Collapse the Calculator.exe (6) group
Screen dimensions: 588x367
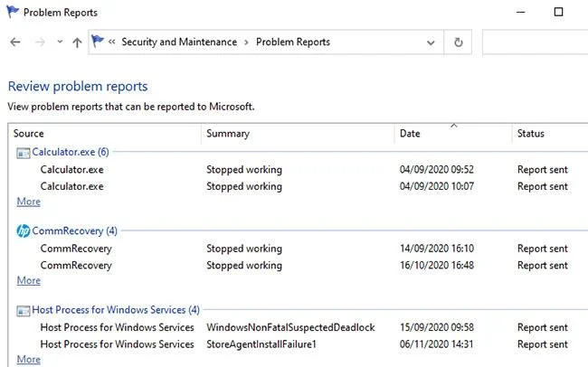[x=71, y=152]
